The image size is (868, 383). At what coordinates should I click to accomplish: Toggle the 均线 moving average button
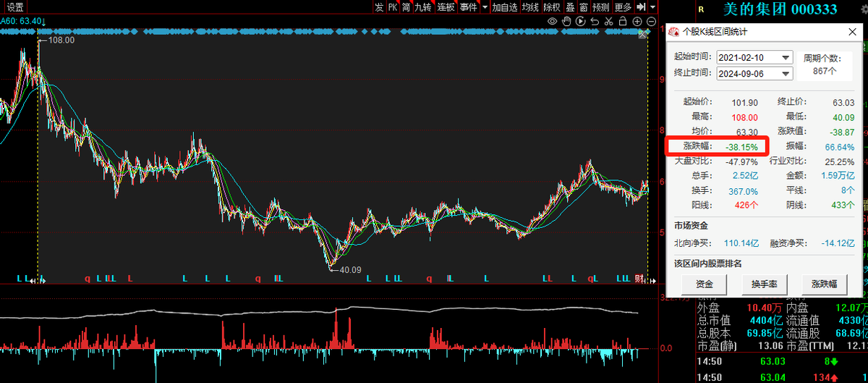pyautogui.click(x=531, y=7)
